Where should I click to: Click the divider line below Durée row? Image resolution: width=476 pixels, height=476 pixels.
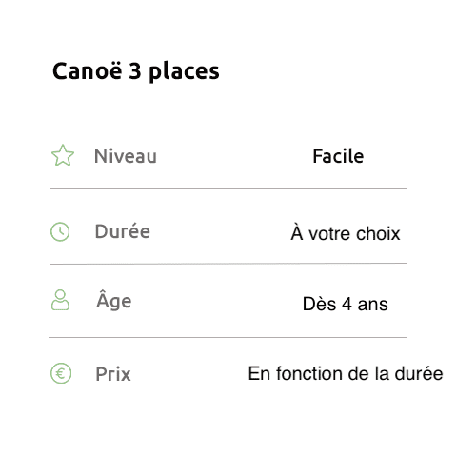coord(228,264)
